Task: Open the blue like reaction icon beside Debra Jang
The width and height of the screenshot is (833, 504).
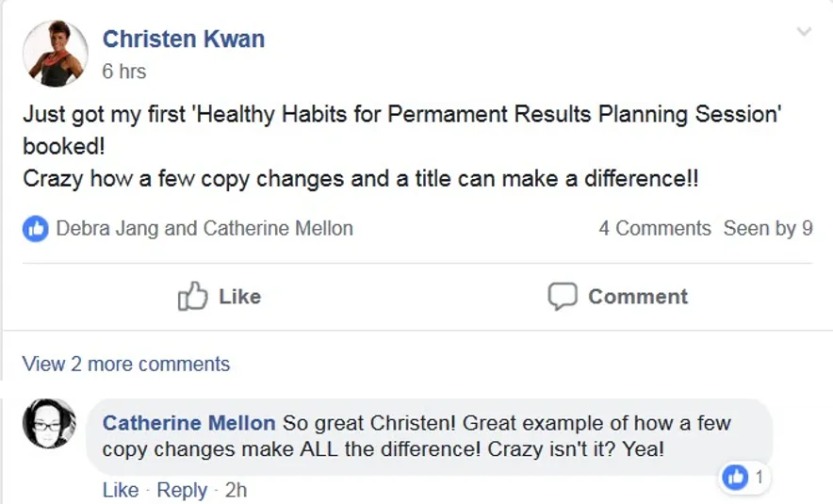Action: [x=36, y=229]
